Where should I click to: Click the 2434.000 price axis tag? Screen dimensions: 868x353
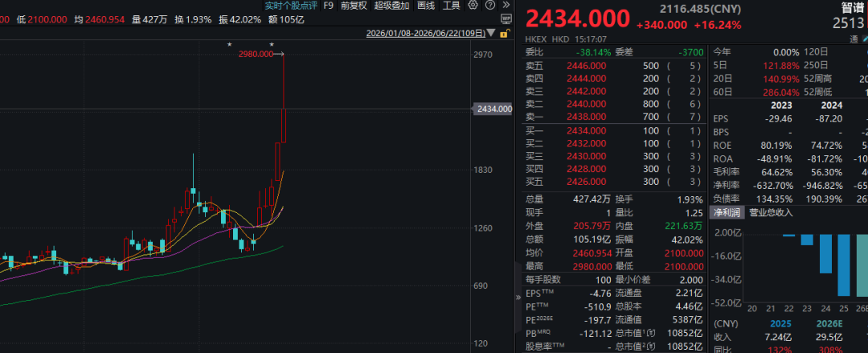pyautogui.click(x=493, y=109)
